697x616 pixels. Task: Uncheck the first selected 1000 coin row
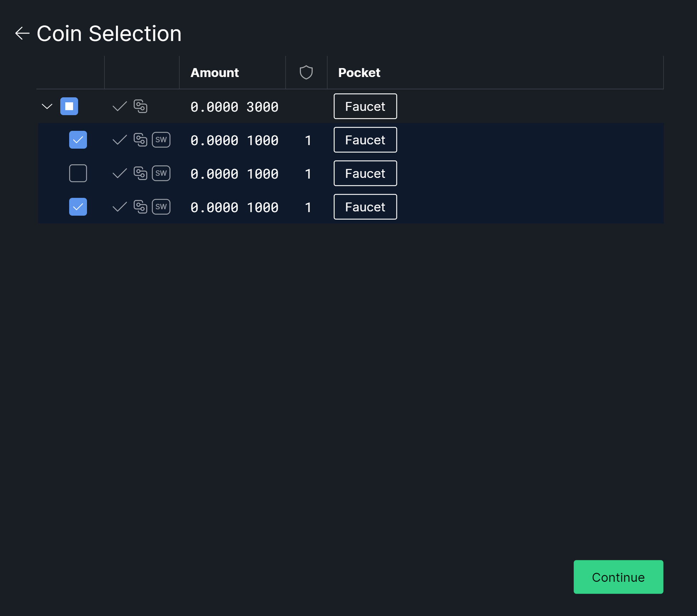[x=78, y=140]
